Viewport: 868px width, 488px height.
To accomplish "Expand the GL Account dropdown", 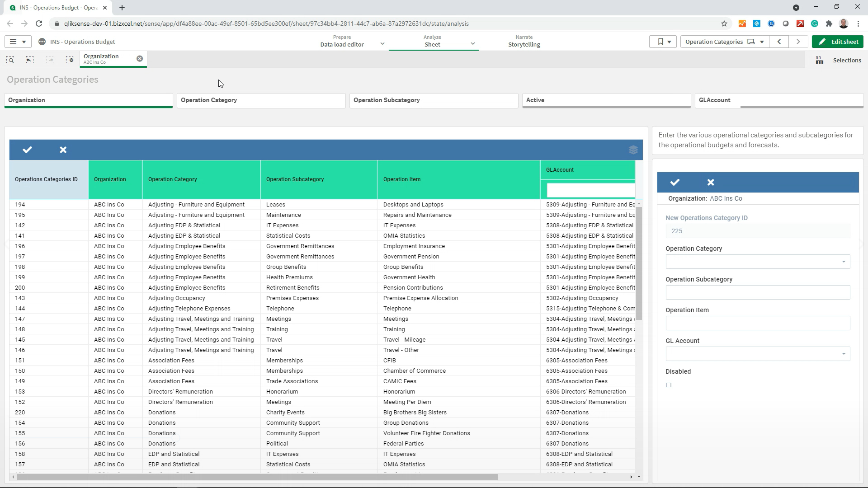I will click(x=843, y=354).
